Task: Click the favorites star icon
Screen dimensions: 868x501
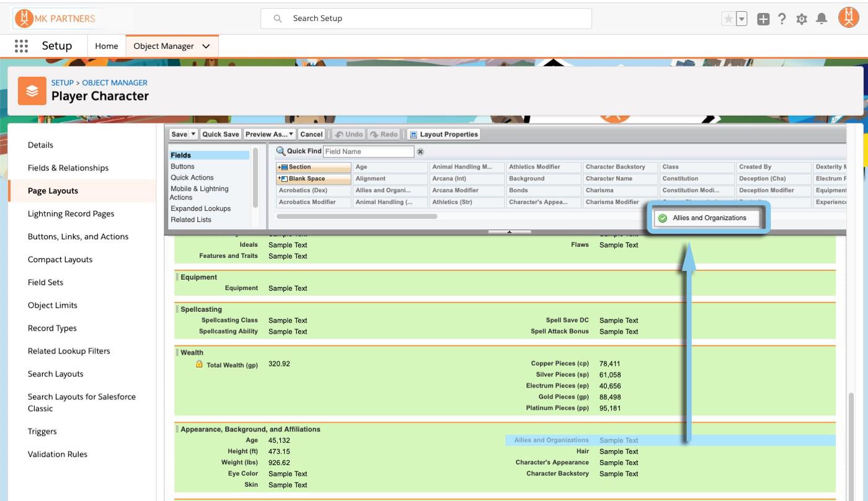Action: tap(728, 19)
